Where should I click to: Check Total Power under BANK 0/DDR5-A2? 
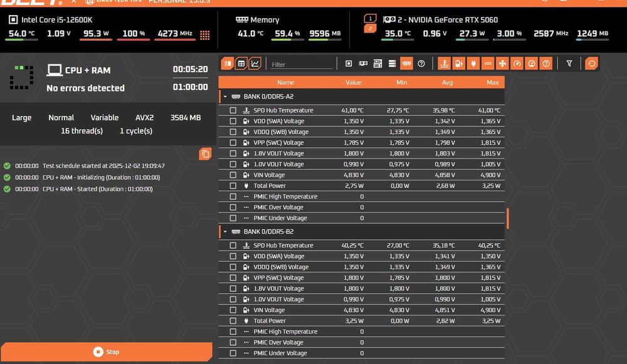coord(233,186)
